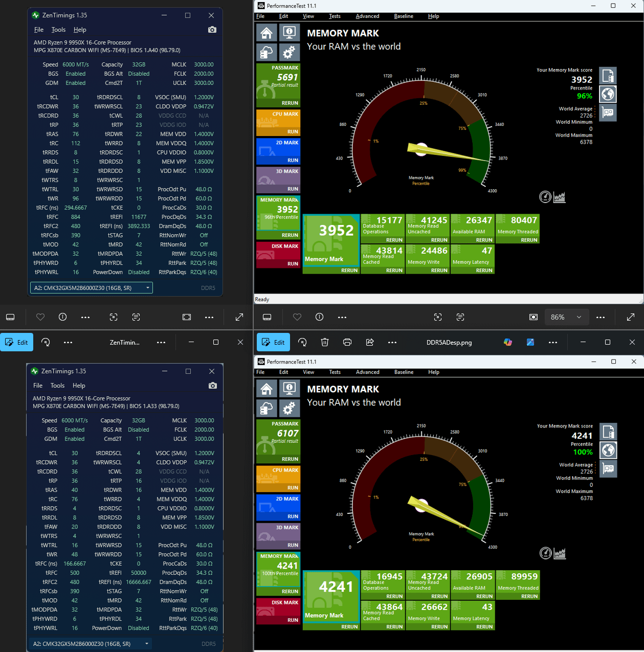Click the Edit button in the ZenTimin... viewer

tap(16, 342)
